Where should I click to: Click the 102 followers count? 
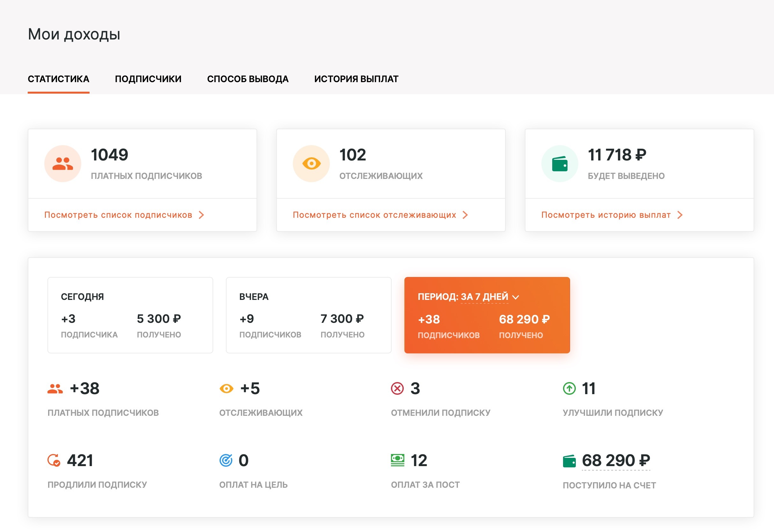[353, 155]
